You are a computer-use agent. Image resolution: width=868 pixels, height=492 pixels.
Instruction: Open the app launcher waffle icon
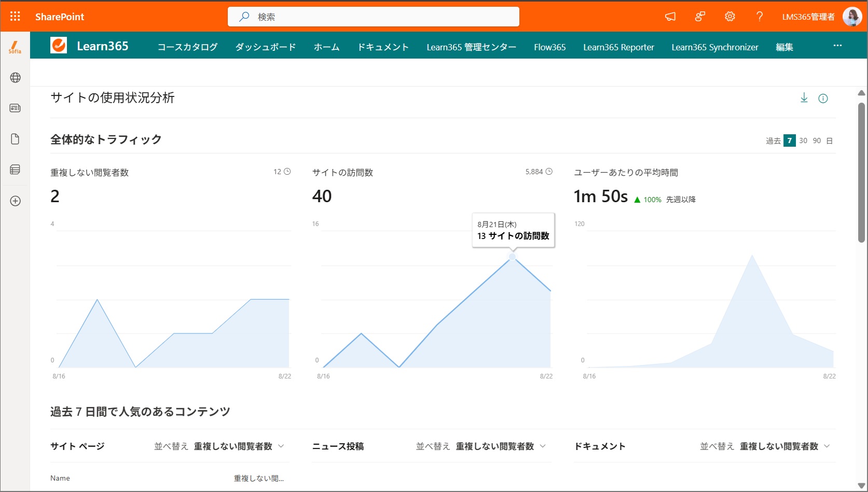tap(15, 17)
